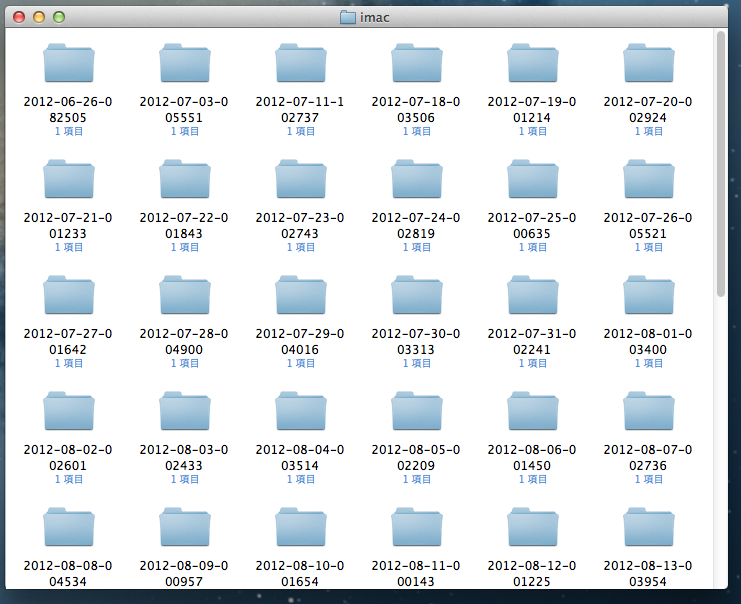Select folder icon 2012-06-26-082505

(x=69, y=63)
